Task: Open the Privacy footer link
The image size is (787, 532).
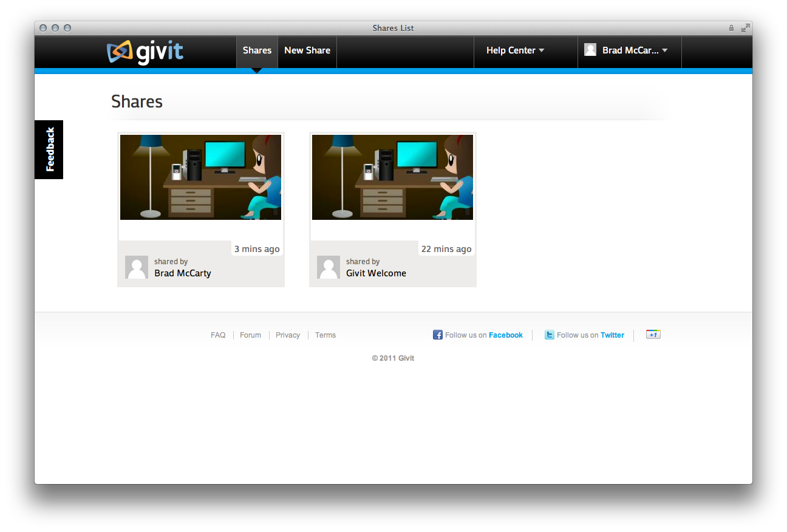Action: click(x=288, y=335)
